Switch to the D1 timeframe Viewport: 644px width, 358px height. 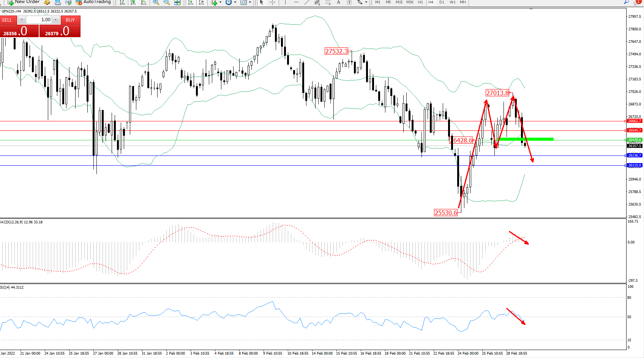442,2
